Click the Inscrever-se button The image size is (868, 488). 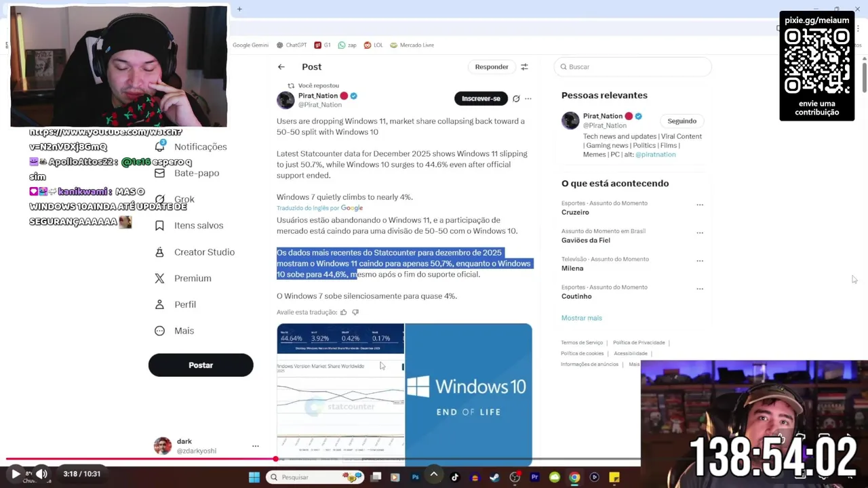tap(481, 99)
